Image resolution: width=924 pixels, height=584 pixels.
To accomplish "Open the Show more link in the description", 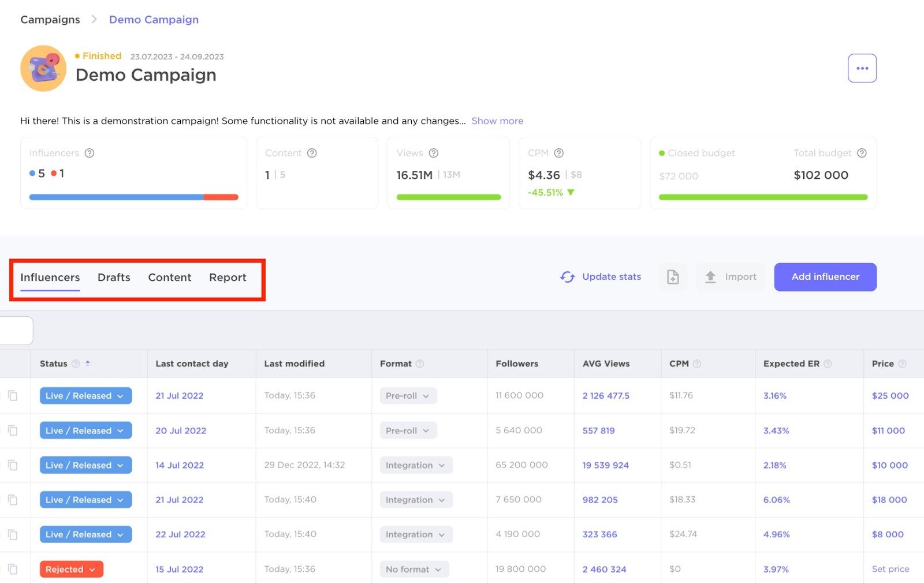I will click(x=497, y=121).
